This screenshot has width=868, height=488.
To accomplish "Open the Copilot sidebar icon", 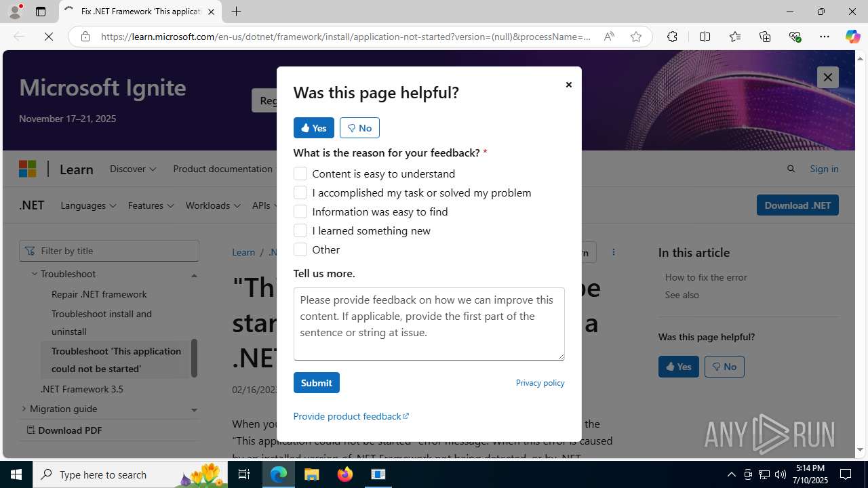I will click(852, 37).
